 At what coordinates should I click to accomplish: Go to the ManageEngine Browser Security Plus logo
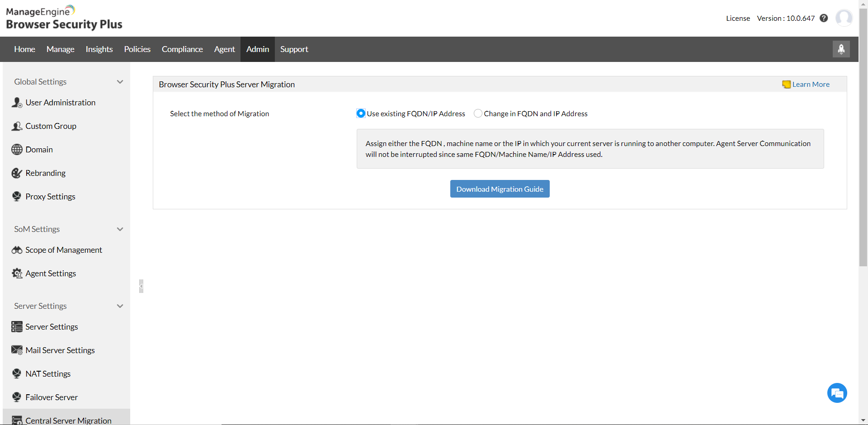point(64,18)
